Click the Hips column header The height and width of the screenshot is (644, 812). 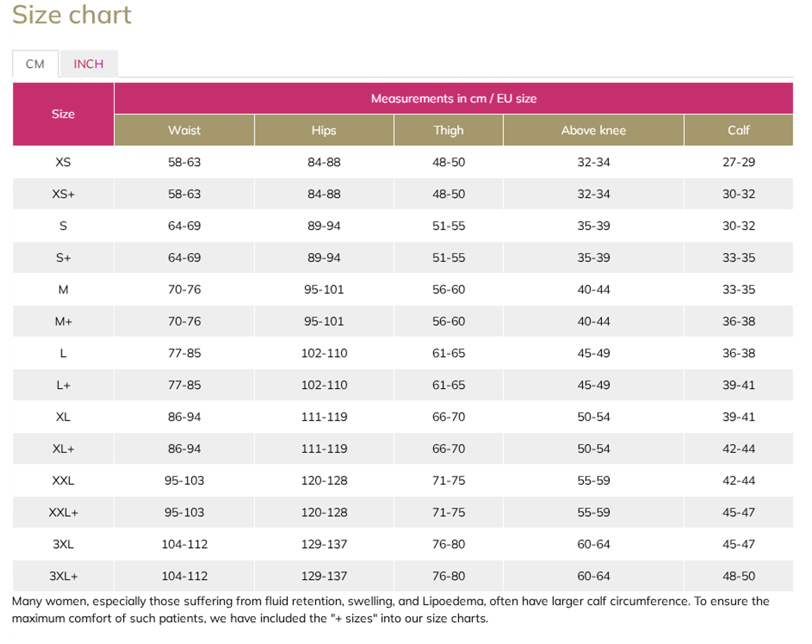coord(324,130)
